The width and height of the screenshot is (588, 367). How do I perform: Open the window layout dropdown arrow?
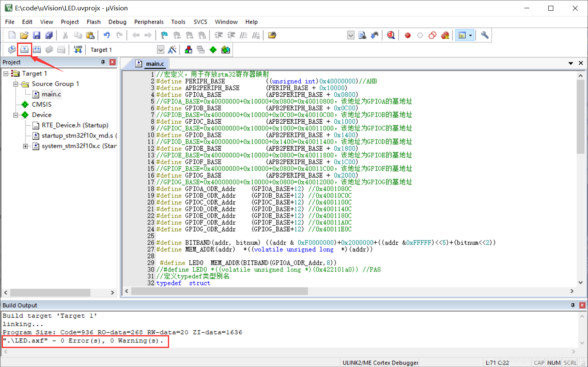pos(471,35)
